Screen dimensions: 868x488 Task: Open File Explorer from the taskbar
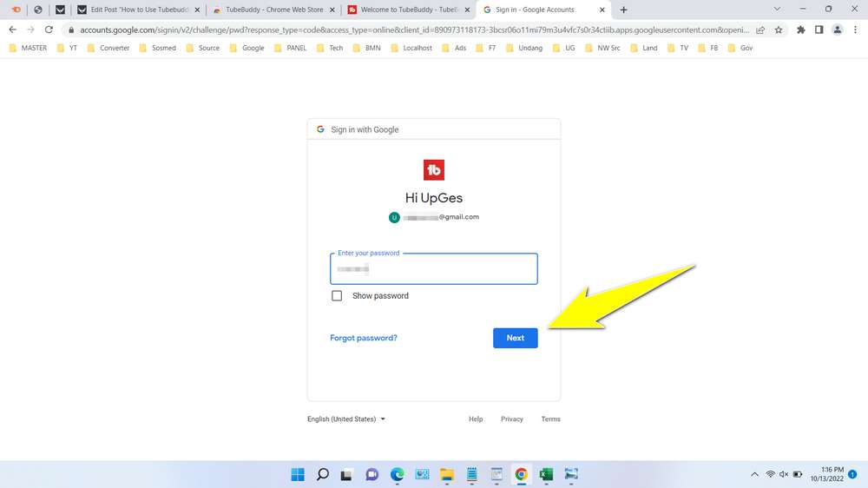pyautogui.click(x=447, y=475)
